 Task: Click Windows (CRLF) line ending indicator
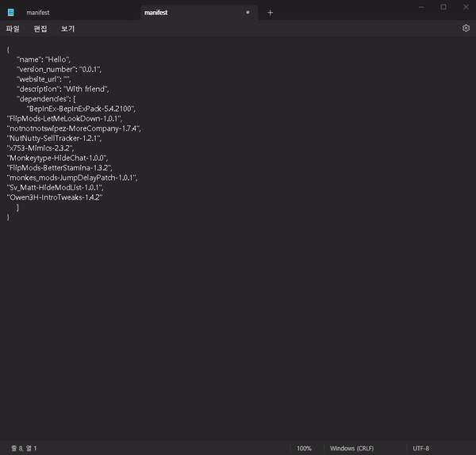(351, 448)
